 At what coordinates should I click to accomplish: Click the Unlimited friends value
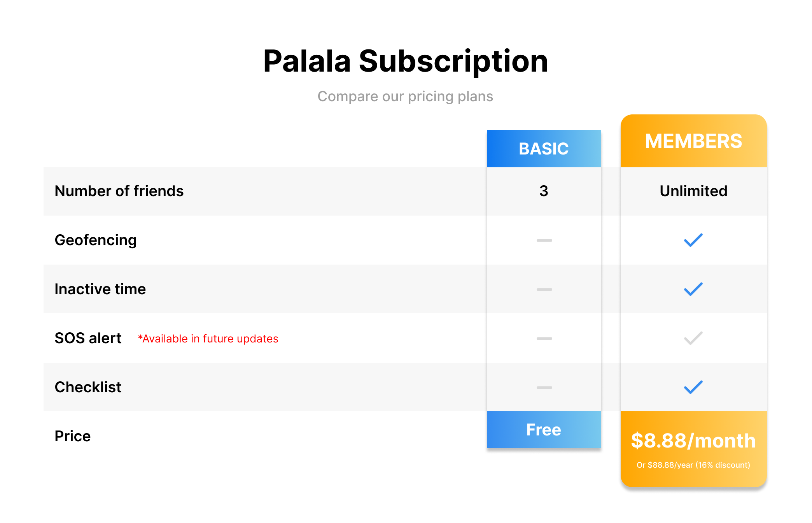pyautogui.click(x=693, y=191)
